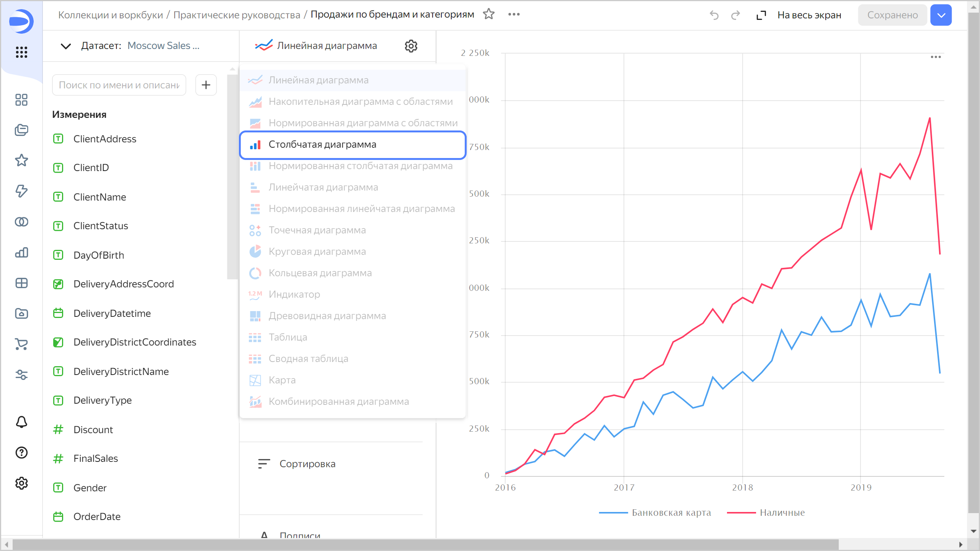Image resolution: width=980 pixels, height=551 pixels.
Task: Click the redo arrow icon
Action: 735,15
